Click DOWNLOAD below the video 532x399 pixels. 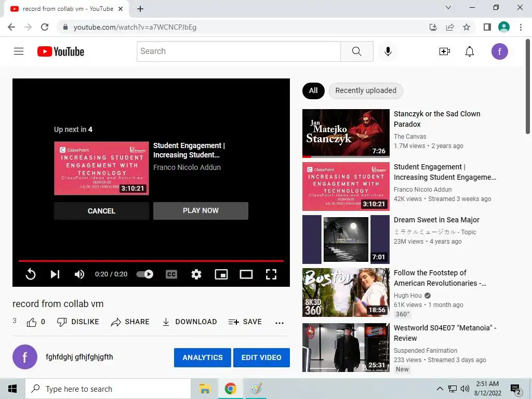[189, 322]
